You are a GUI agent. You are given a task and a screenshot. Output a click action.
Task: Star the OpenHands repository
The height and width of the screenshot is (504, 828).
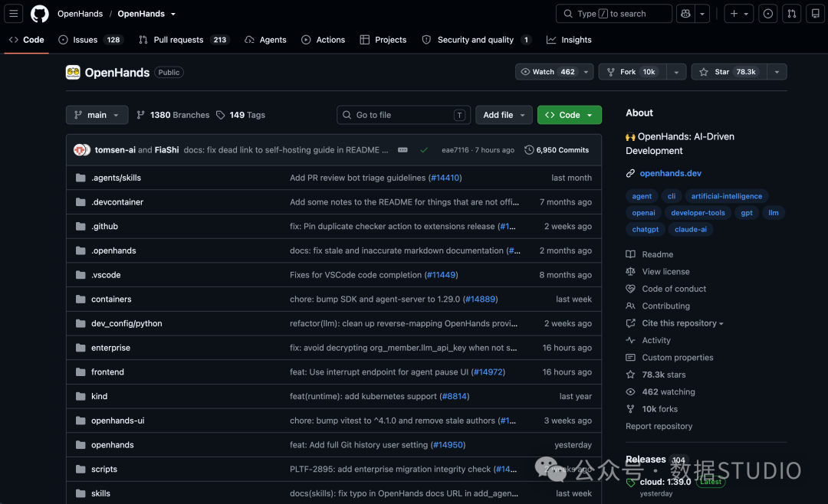coord(728,72)
